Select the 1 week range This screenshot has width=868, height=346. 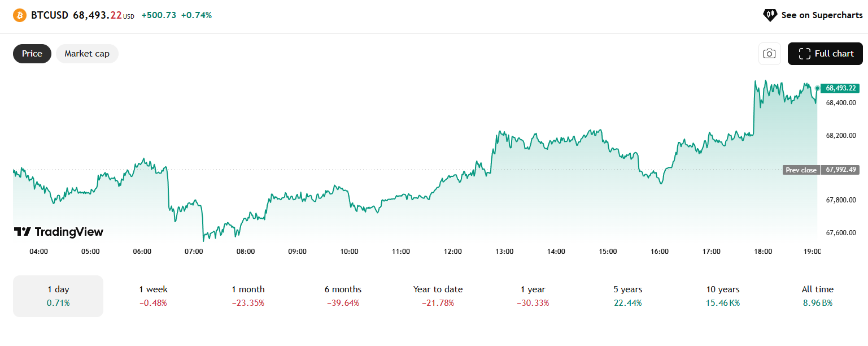pyautogui.click(x=153, y=296)
